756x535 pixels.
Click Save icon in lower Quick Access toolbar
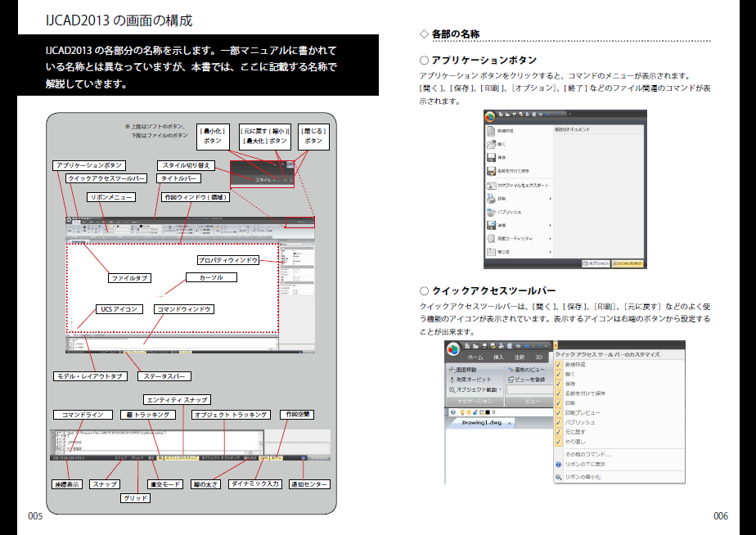pyautogui.click(x=484, y=345)
